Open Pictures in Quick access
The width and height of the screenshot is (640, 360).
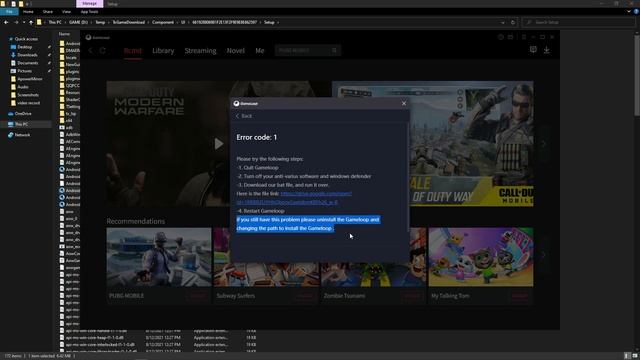tap(24, 71)
